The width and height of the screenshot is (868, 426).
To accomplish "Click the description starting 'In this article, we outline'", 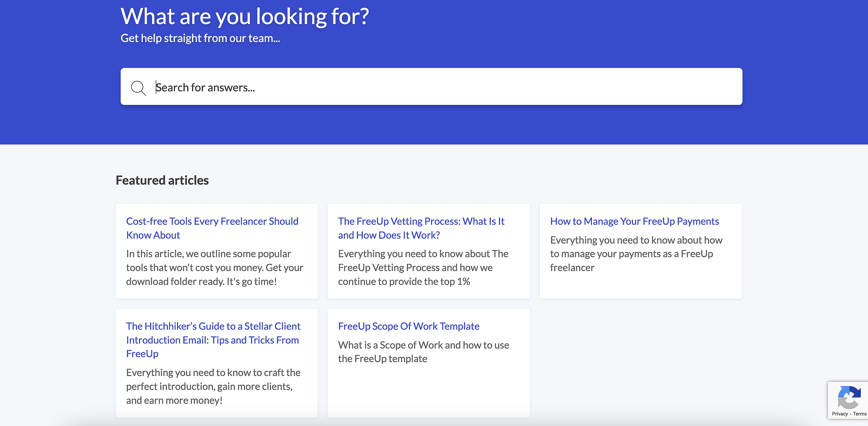I will coord(215,267).
